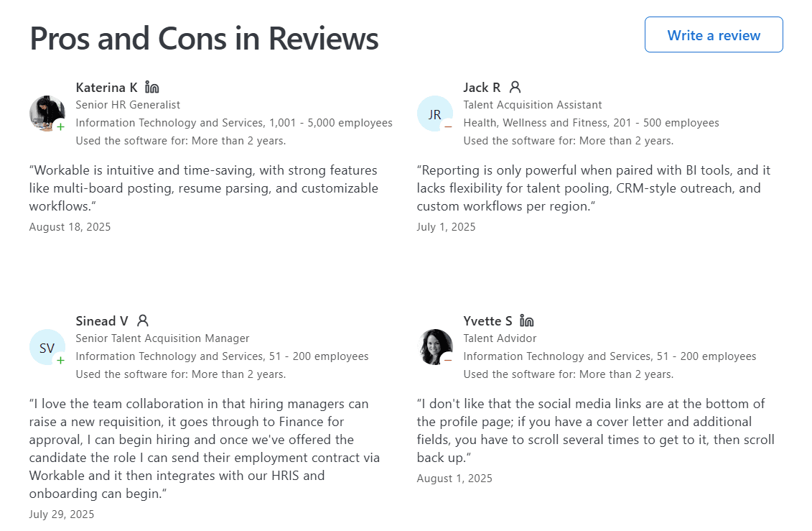Screen dimensions: 812x531
Task: Click reviewer name Katerina K
Action: (106, 88)
